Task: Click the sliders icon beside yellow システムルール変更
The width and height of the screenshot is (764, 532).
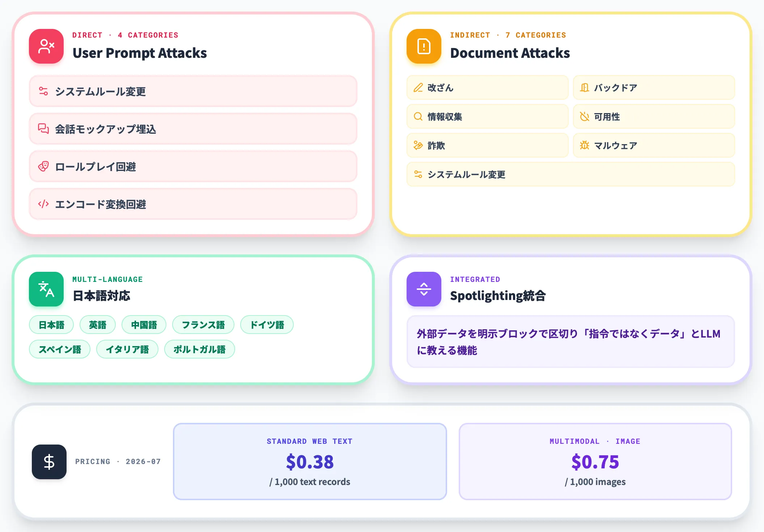Action: (x=418, y=174)
